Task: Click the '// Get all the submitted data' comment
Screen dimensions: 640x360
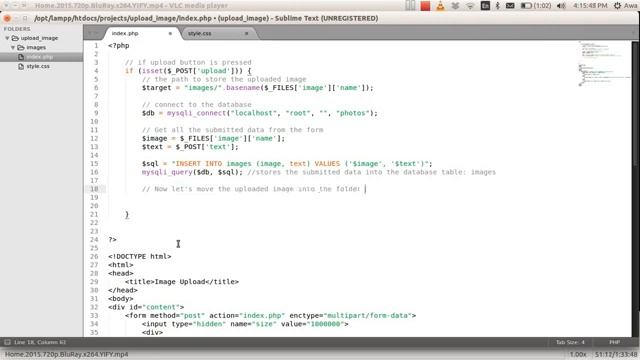Action: click(x=232, y=130)
